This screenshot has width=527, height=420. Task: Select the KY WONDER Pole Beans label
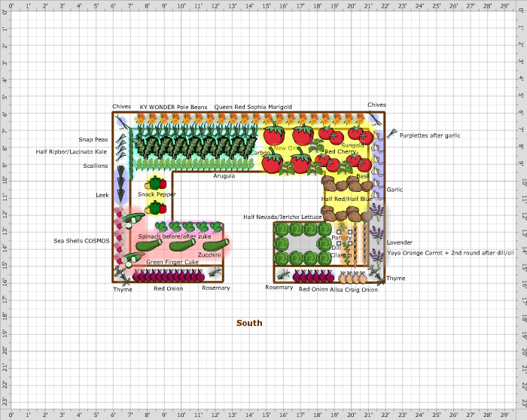tap(173, 108)
